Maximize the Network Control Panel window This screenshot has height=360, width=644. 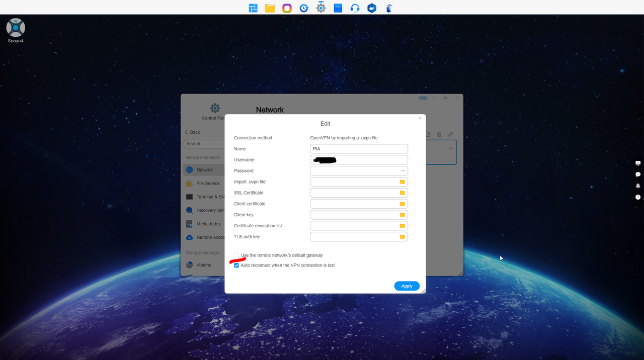point(445,98)
